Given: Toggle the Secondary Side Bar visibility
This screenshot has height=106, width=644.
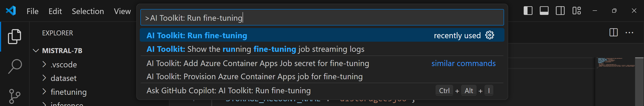Looking at the screenshot, I should pyautogui.click(x=560, y=11).
